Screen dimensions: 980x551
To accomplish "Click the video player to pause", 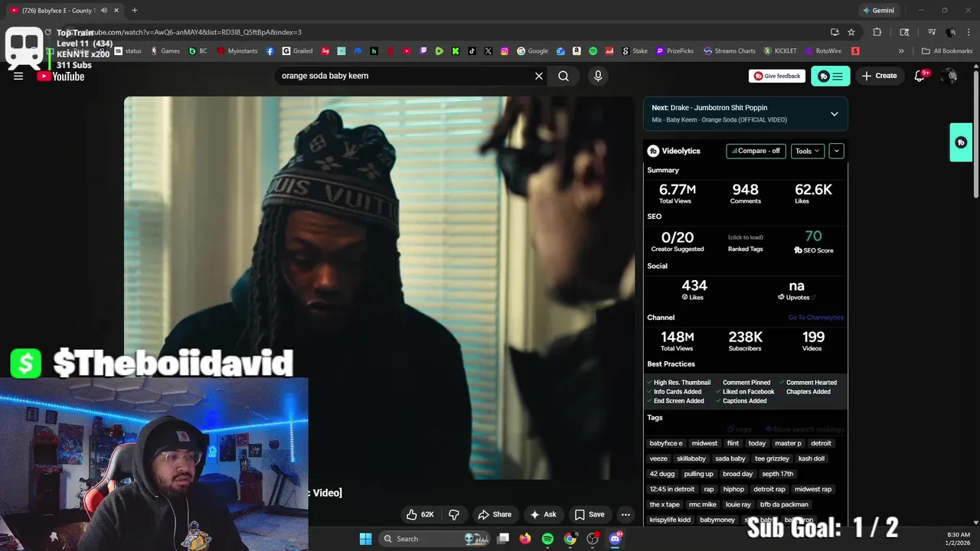I will (x=380, y=288).
